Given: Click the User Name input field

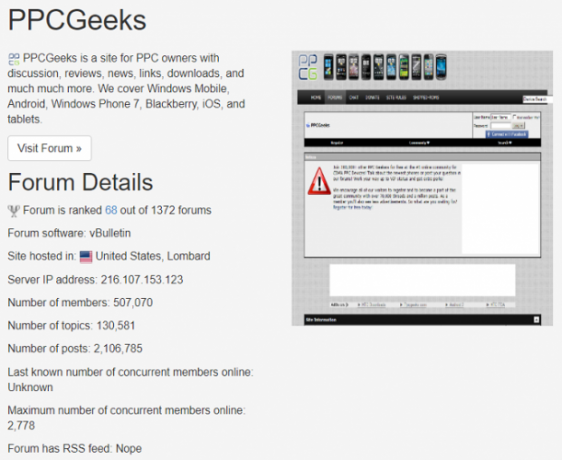Looking at the screenshot, I should pyautogui.click(x=501, y=117).
